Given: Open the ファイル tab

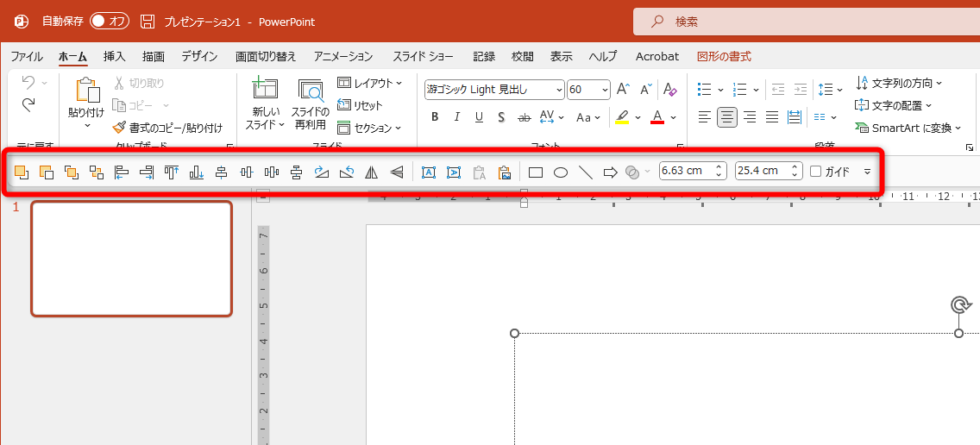Looking at the screenshot, I should pos(27,57).
